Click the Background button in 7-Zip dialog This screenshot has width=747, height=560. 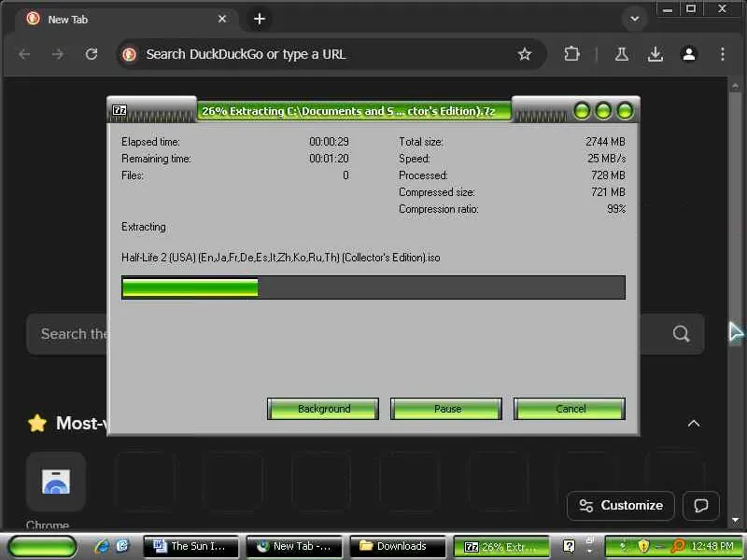click(x=323, y=409)
